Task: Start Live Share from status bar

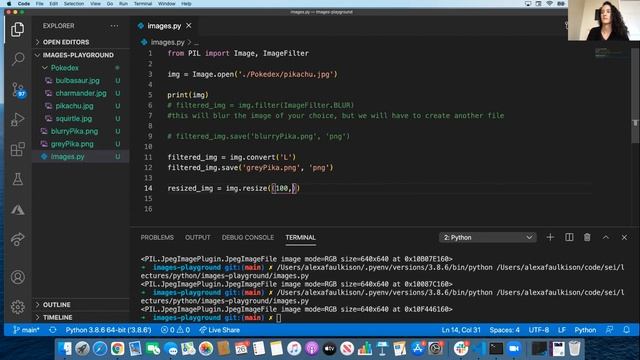Action: 220,330
